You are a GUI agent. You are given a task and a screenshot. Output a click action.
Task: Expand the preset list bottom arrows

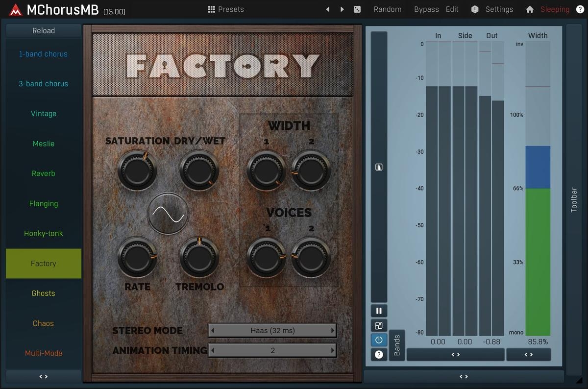click(x=44, y=376)
